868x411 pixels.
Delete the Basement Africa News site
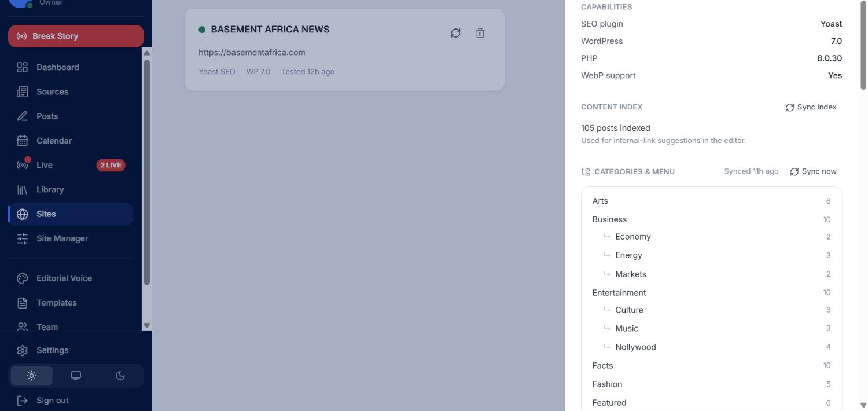[x=480, y=33]
